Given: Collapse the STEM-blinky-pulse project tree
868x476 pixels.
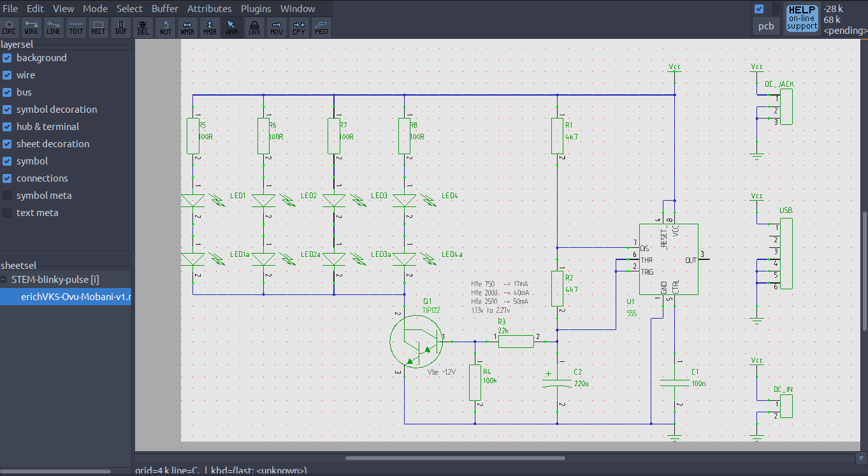Looking at the screenshot, I should pyautogui.click(x=4, y=280).
